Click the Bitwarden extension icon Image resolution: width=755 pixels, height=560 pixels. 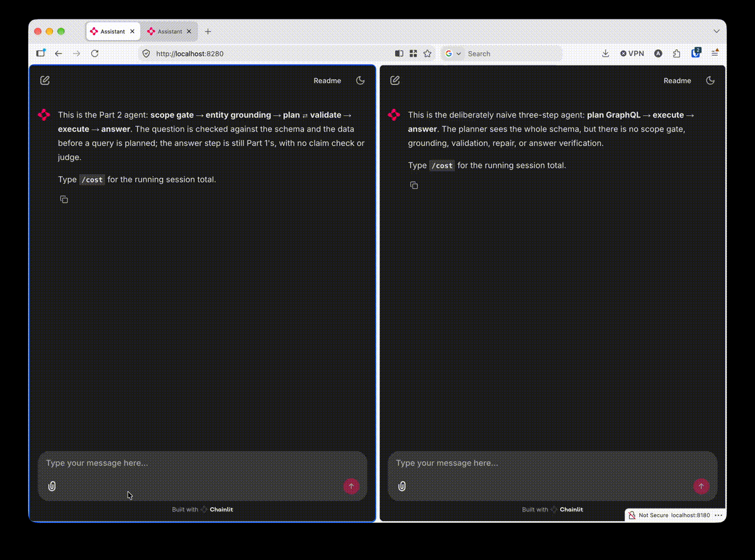click(x=696, y=53)
